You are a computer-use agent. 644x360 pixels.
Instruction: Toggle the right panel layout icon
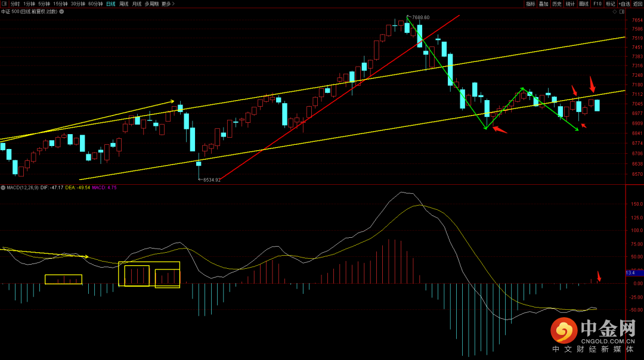point(622,11)
